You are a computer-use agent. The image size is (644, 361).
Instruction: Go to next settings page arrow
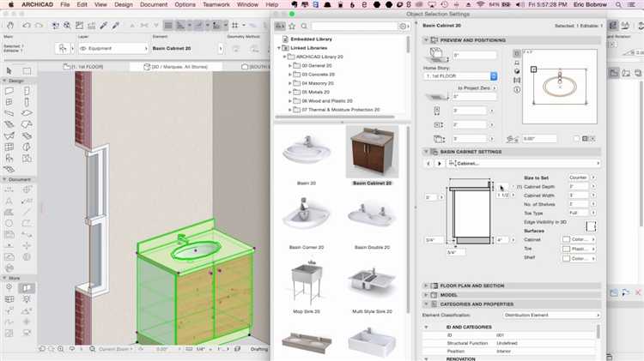point(439,163)
